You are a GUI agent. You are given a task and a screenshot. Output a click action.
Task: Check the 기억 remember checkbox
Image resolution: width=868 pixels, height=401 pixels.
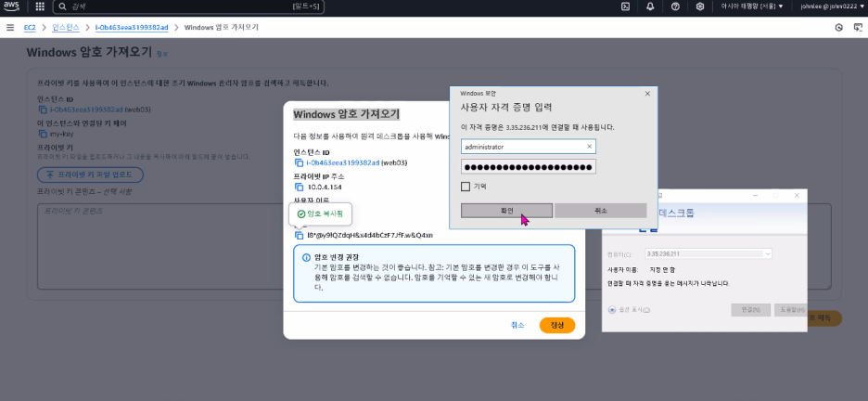coord(465,187)
